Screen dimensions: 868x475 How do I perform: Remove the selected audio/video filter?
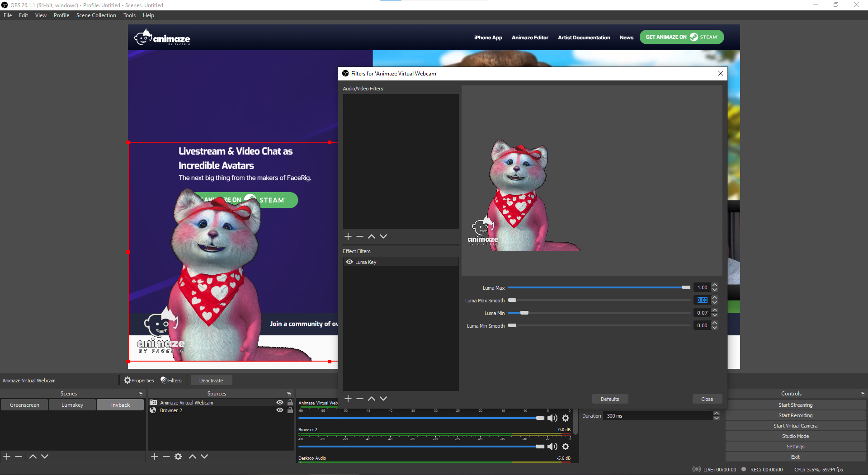[360, 236]
